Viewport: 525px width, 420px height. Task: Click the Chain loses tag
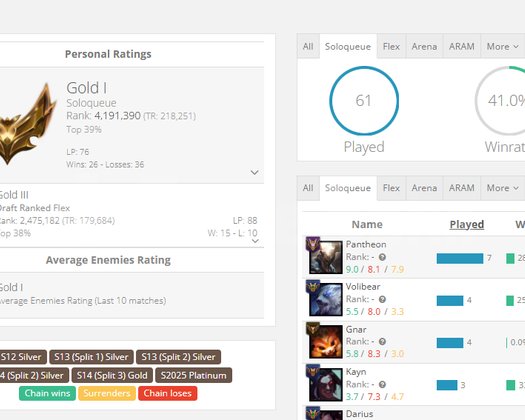(x=168, y=393)
